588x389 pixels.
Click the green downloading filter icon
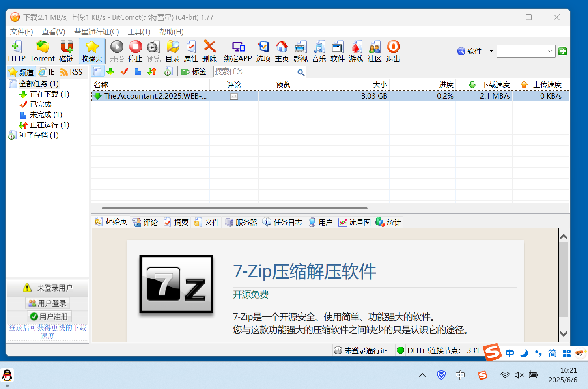point(110,71)
